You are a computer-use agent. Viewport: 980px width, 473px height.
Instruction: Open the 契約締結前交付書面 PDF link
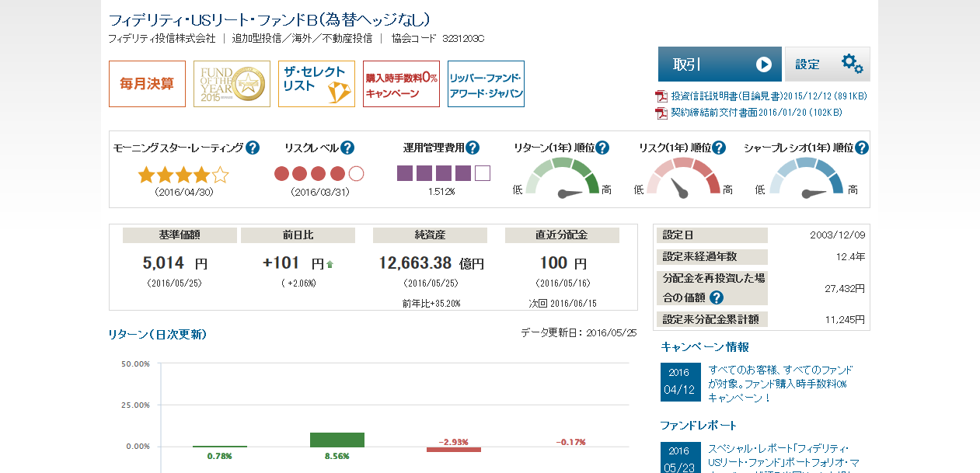coord(757,113)
